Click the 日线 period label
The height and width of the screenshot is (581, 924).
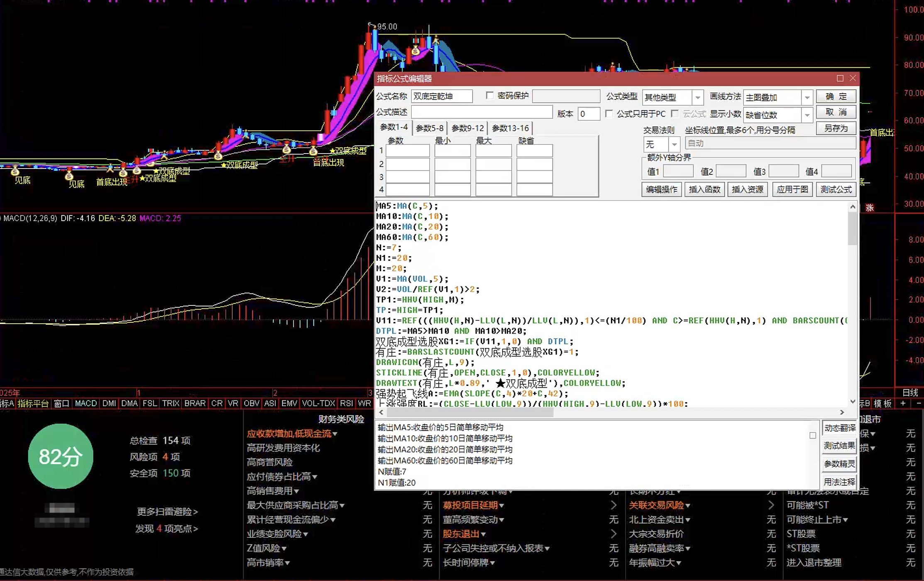pyautogui.click(x=910, y=393)
